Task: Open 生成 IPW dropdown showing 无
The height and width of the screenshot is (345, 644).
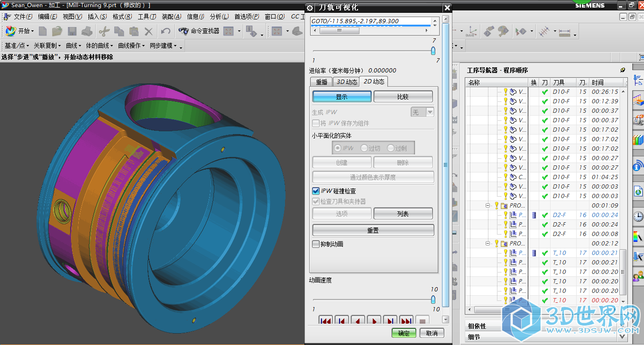Action: click(x=423, y=112)
